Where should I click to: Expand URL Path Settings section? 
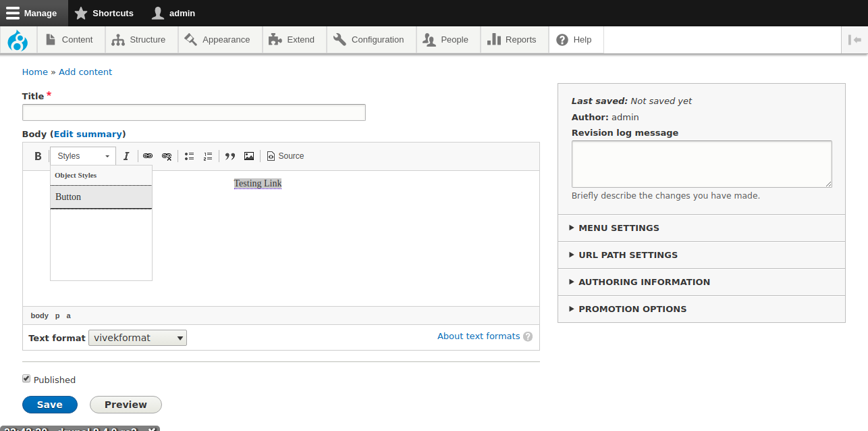pos(628,255)
